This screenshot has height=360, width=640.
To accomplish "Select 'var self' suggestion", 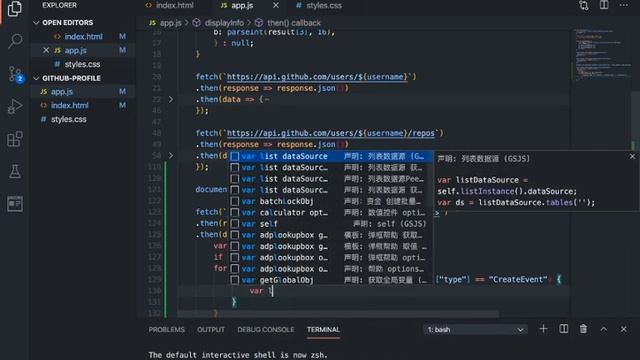I will [331, 224].
